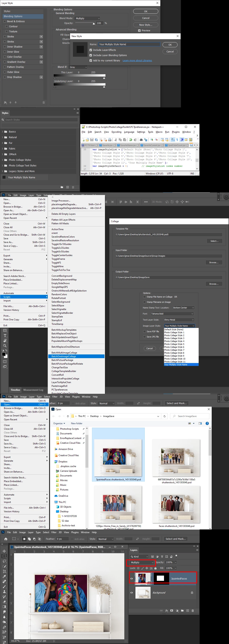Click OK in the New Style dialog
This screenshot has width=229, height=644.
pos(170,45)
